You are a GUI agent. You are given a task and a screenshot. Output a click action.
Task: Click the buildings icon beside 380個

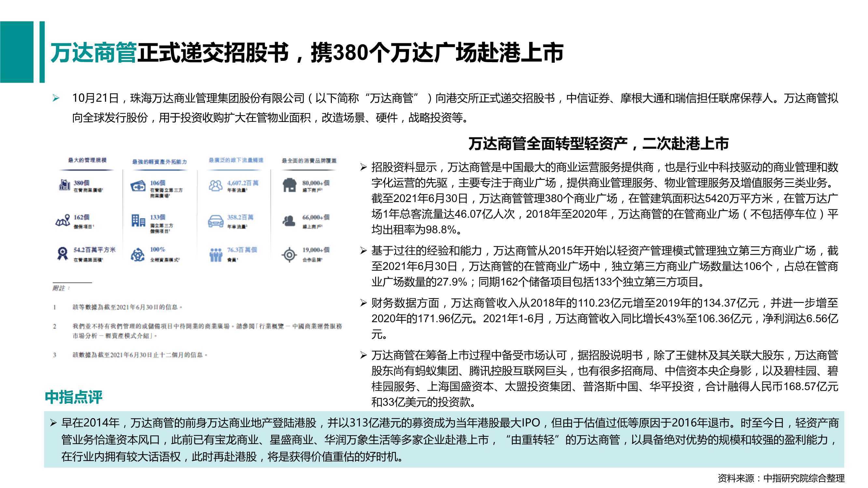(64, 185)
